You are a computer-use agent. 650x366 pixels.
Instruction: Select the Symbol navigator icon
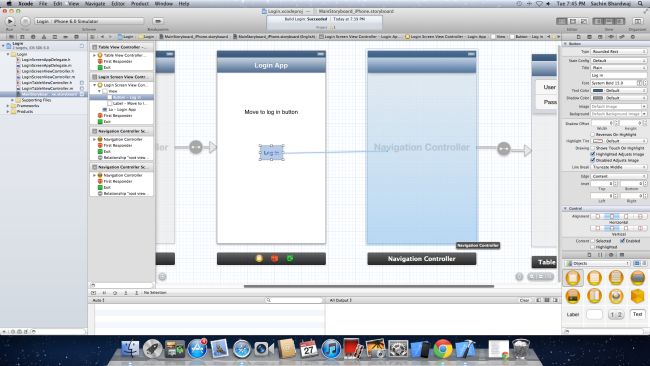coord(22,37)
